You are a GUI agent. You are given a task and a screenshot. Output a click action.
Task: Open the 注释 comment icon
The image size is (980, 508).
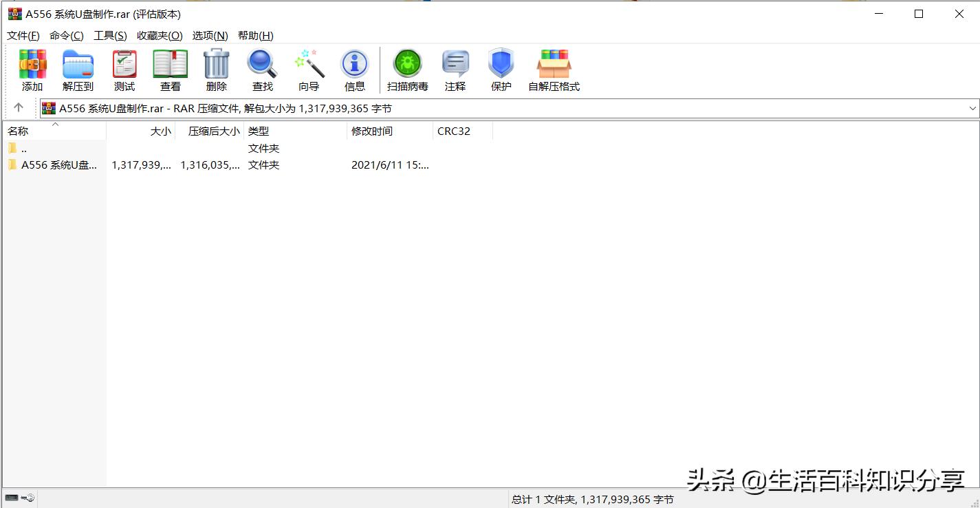pos(455,69)
